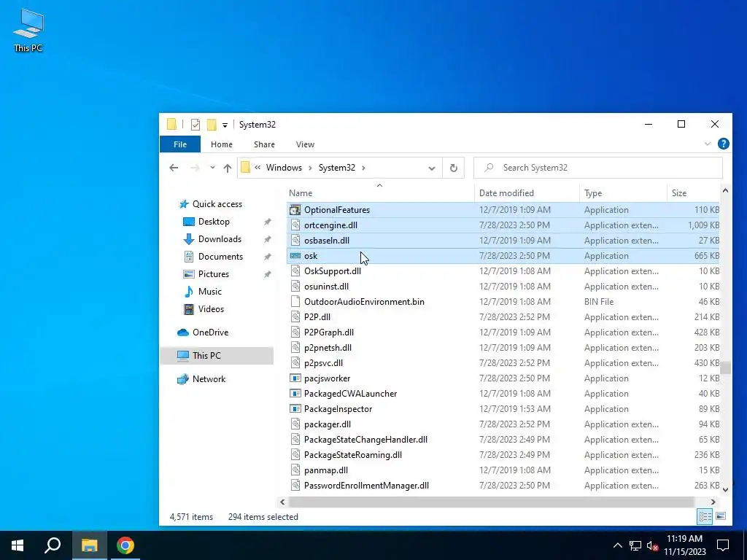Select p2pnetsh.dll file

[x=328, y=348]
